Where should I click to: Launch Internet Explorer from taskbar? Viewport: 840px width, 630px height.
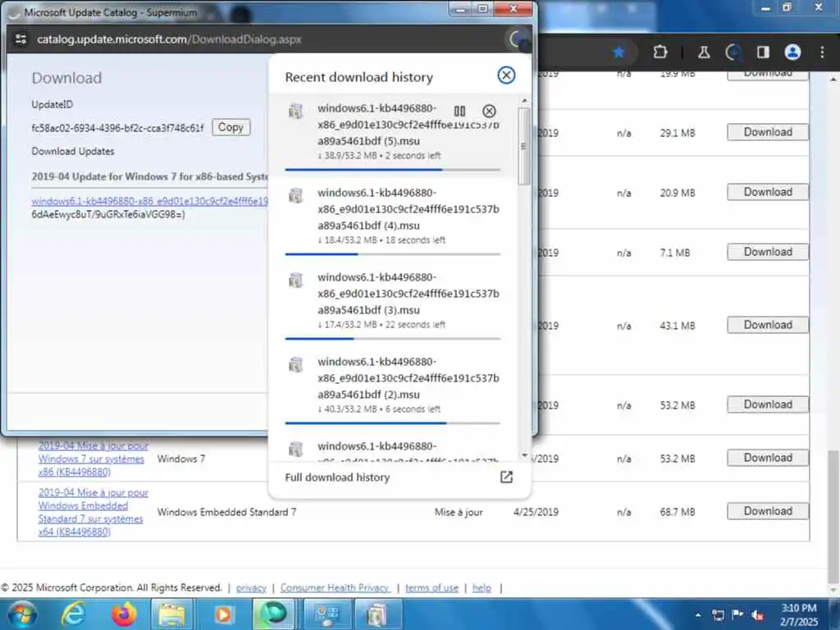click(72, 614)
